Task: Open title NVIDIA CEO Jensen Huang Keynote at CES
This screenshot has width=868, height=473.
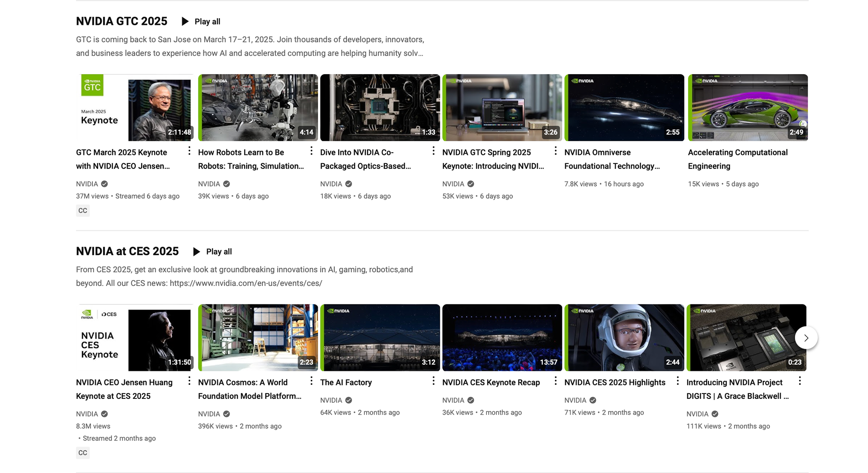Action: (x=124, y=389)
